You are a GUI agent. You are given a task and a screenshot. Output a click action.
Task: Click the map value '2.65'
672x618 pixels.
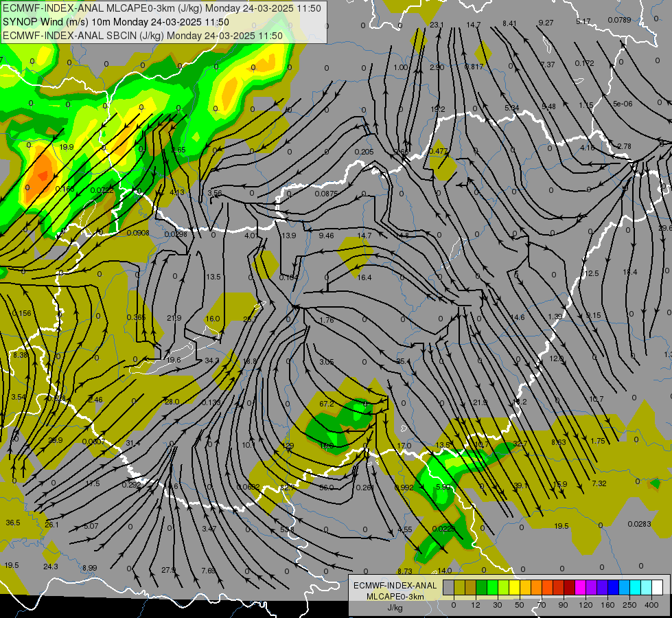[178, 150]
